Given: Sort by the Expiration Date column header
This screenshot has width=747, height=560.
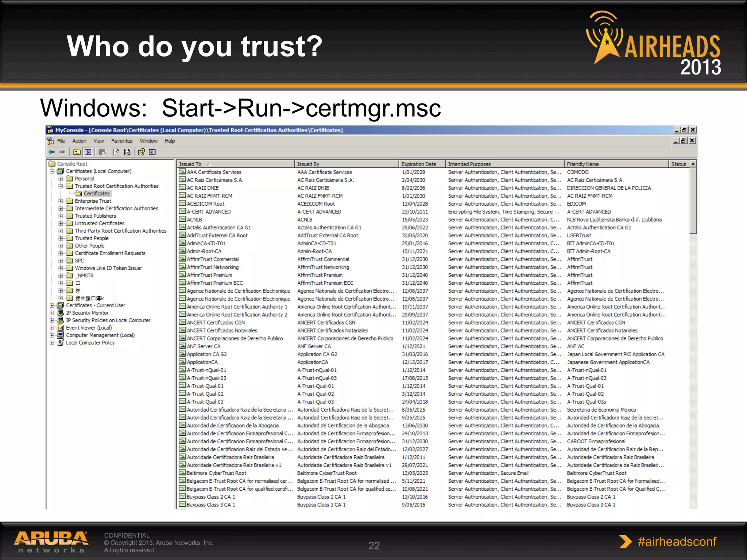Looking at the screenshot, I should click(422, 164).
